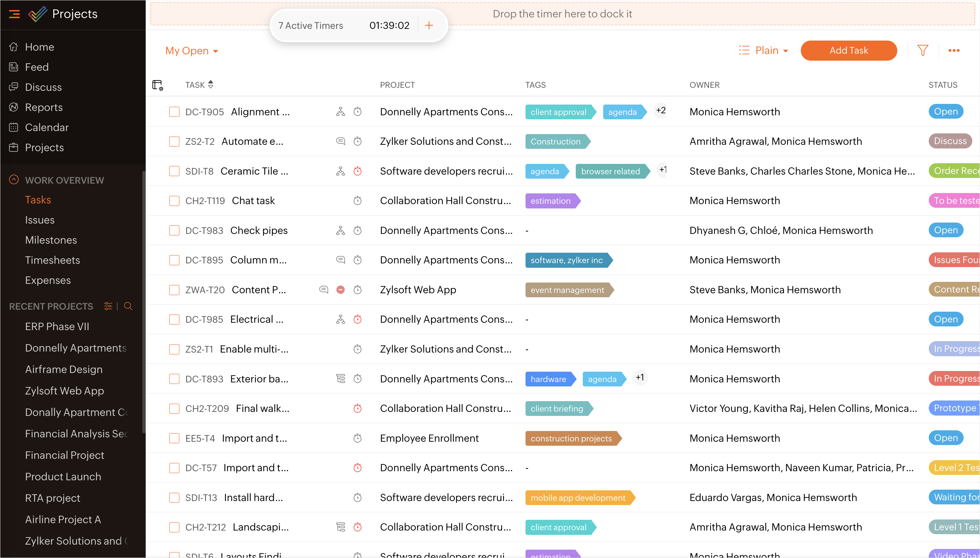The width and height of the screenshot is (980, 558).
Task: Start timer for Chat task row
Action: click(357, 200)
